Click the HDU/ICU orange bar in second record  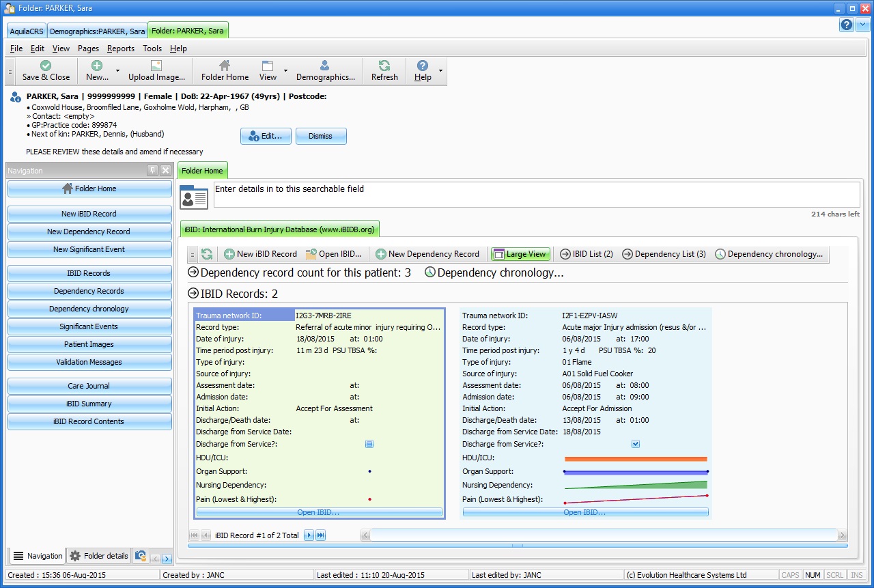coord(635,459)
